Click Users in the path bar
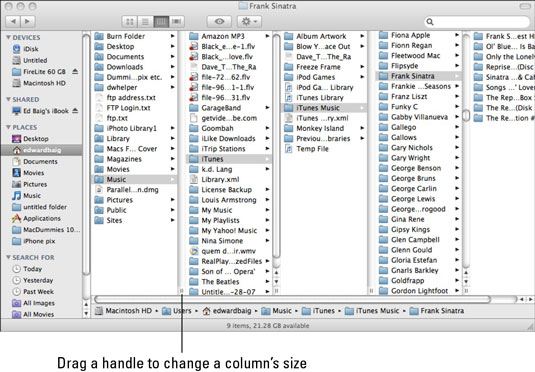The image size is (535, 372). [176, 311]
